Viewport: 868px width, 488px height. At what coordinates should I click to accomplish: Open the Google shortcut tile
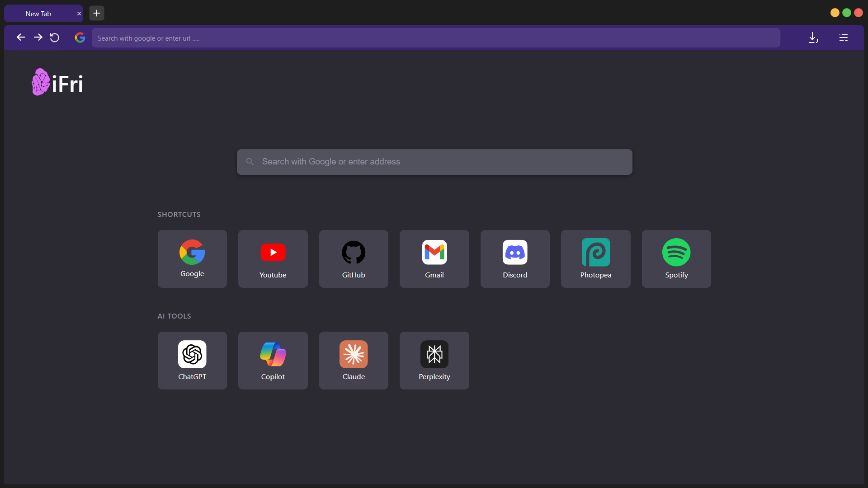click(192, 258)
